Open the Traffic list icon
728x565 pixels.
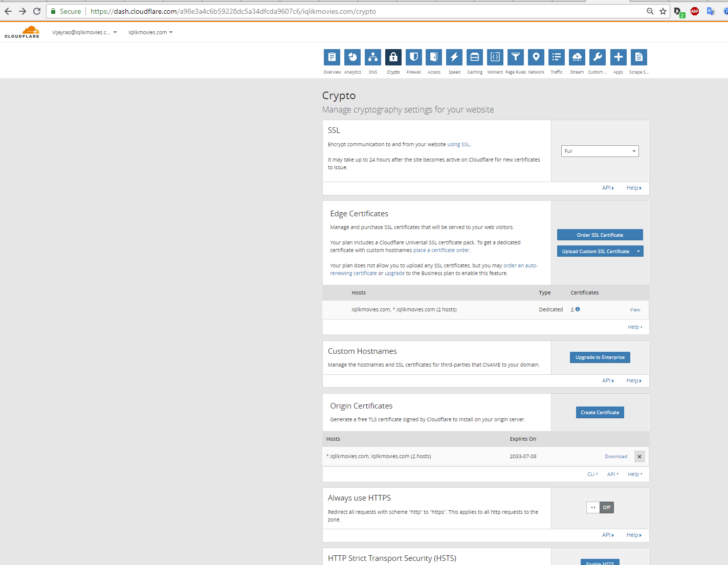point(557,57)
